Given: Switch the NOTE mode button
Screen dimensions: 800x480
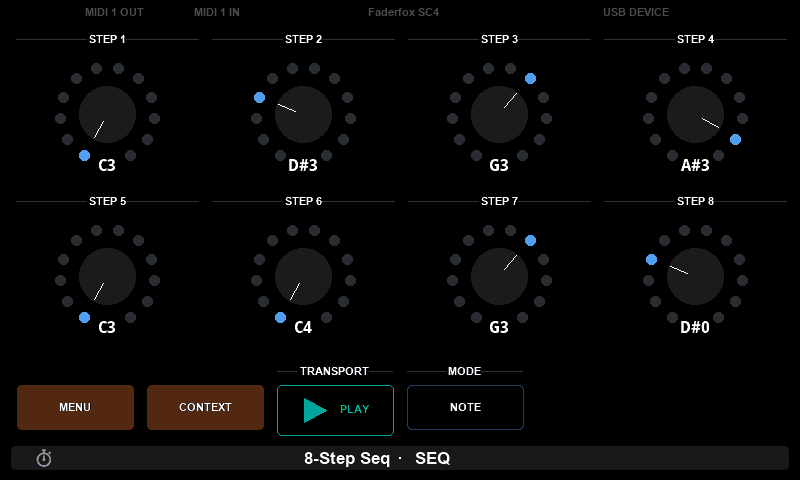Looking at the screenshot, I should click(465, 408).
